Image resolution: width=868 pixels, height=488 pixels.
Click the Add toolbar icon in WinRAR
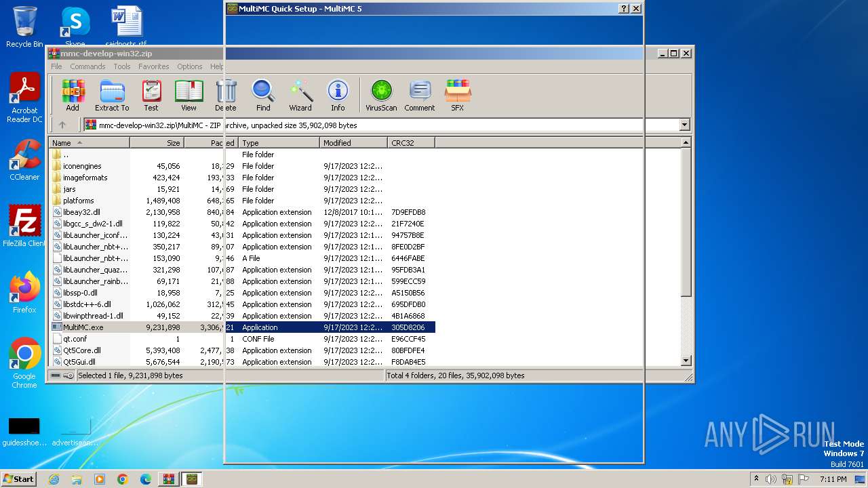tap(73, 95)
